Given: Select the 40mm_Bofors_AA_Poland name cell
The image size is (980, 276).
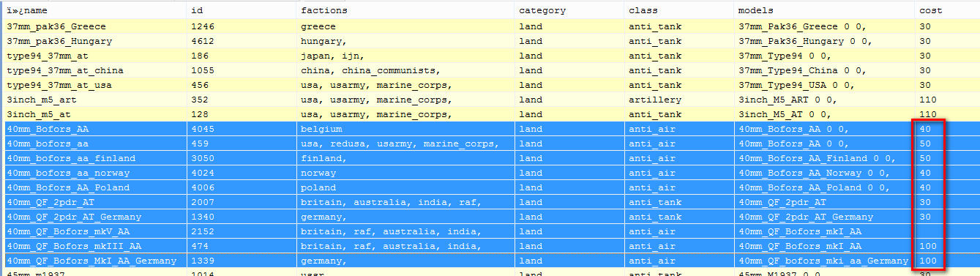Looking at the screenshot, I should click(95, 187).
